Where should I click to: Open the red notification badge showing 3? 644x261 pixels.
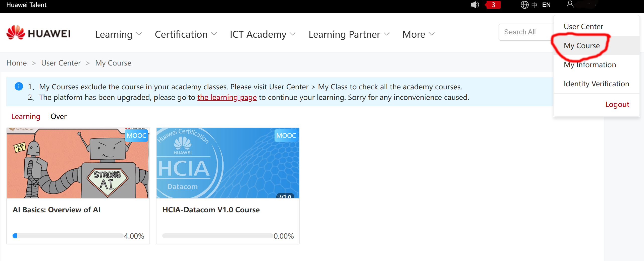pyautogui.click(x=493, y=5)
